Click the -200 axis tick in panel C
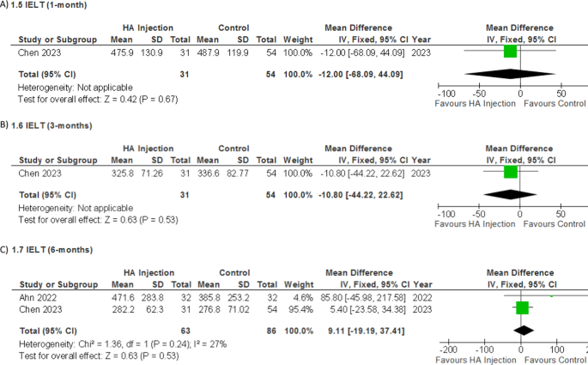This screenshot has width=588, height=365. pyautogui.click(x=447, y=349)
